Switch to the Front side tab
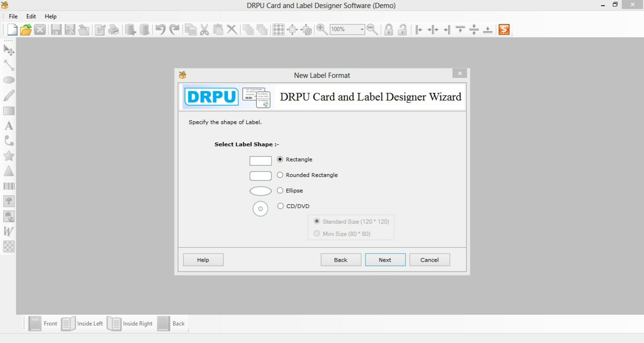The width and height of the screenshot is (644, 343). click(42, 324)
